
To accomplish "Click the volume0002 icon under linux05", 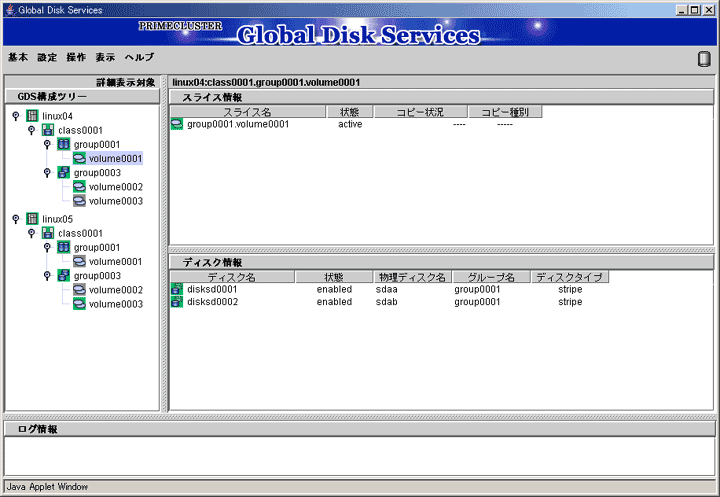I will pos(79,290).
